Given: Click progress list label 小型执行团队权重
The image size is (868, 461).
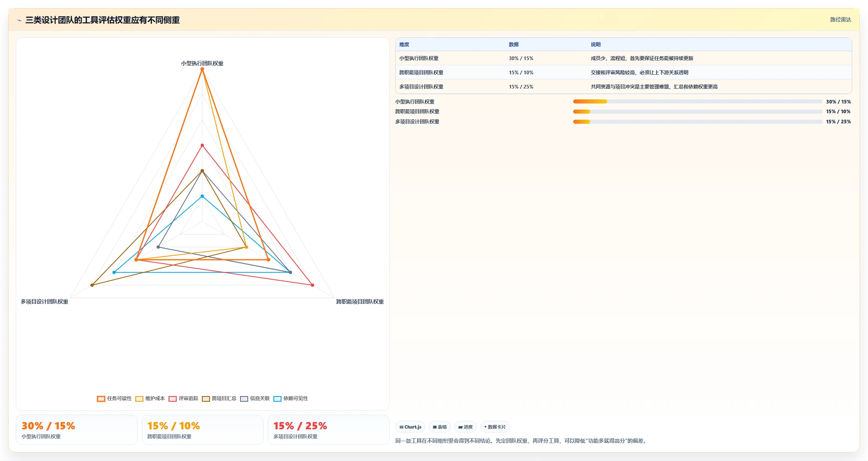Looking at the screenshot, I should pyautogui.click(x=415, y=102).
